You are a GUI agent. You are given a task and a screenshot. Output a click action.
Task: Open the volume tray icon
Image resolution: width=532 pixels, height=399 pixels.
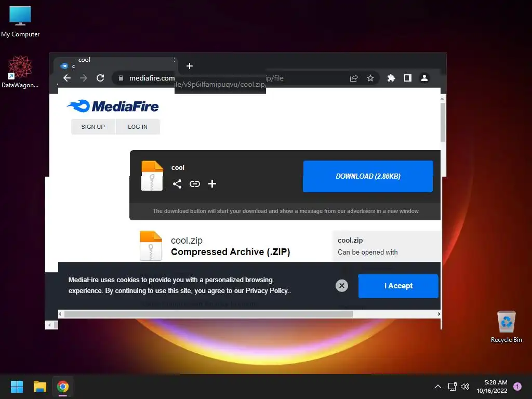[x=465, y=387]
